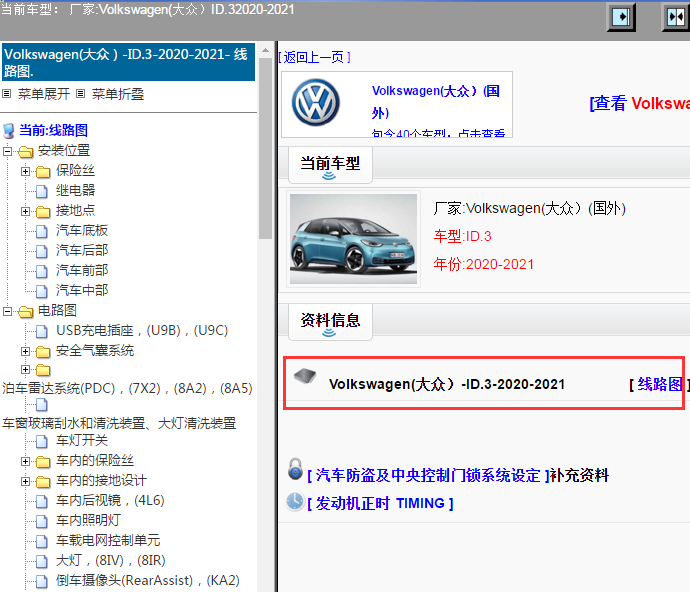Image resolution: width=690 pixels, height=592 pixels.
Task: Click the folder icon of 接地点
Action: click(43, 212)
